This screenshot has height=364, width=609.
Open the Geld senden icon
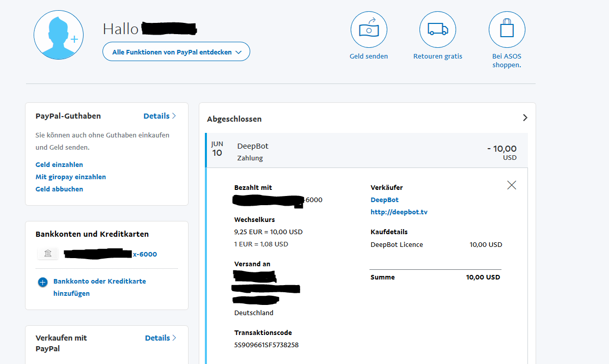click(368, 30)
